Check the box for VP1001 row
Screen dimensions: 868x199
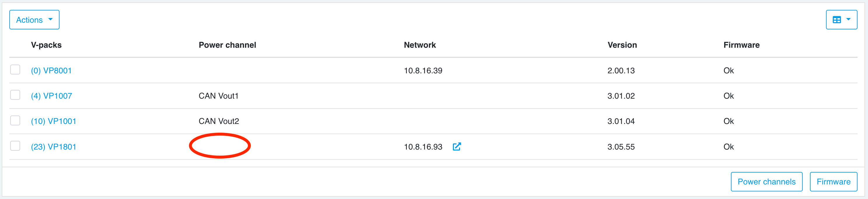(x=15, y=121)
